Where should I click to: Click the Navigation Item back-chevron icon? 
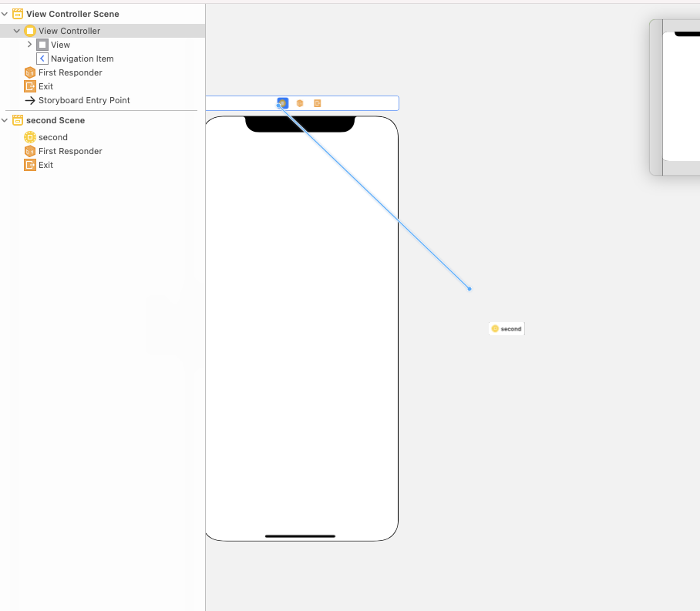42,59
